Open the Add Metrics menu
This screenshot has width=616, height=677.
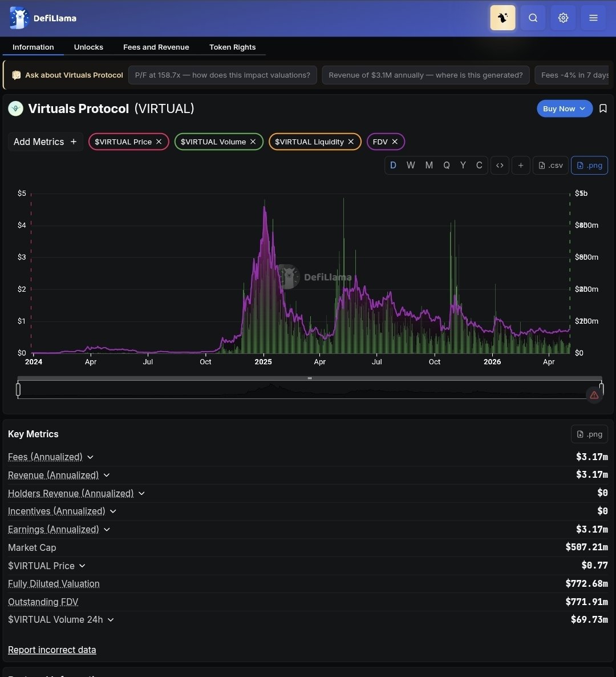(45, 142)
